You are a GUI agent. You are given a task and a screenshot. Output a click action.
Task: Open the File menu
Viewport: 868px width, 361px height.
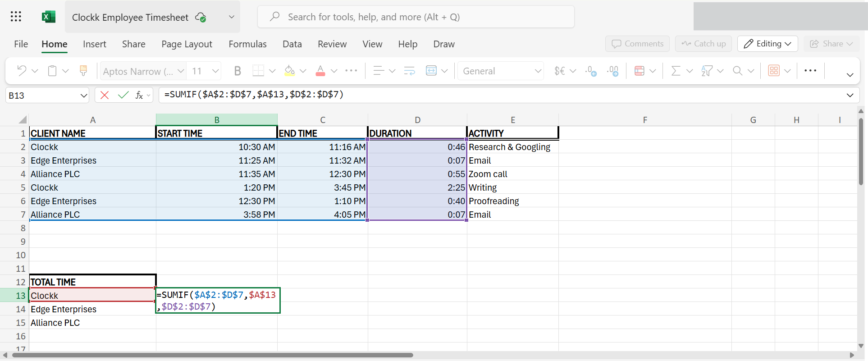point(21,44)
